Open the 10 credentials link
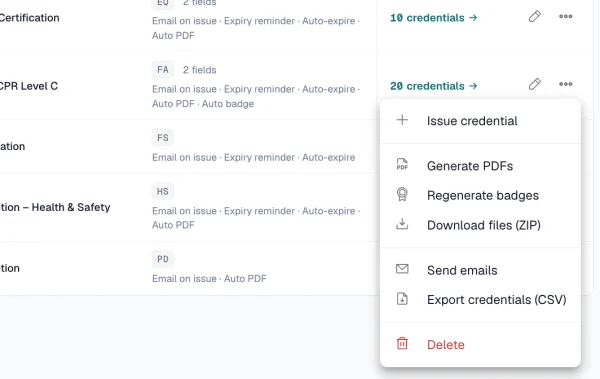600x379 pixels. pyautogui.click(x=434, y=18)
